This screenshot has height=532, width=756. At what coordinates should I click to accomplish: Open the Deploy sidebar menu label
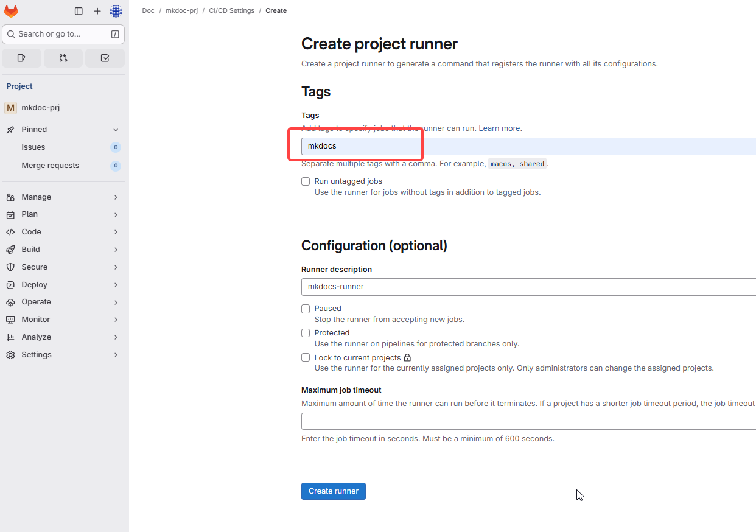[x=35, y=285]
